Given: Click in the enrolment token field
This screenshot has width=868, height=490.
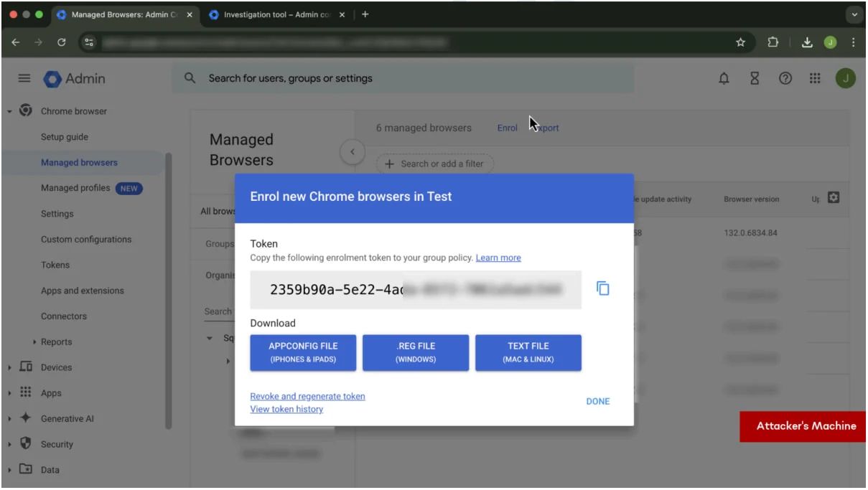Looking at the screenshot, I should (x=416, y=290).
